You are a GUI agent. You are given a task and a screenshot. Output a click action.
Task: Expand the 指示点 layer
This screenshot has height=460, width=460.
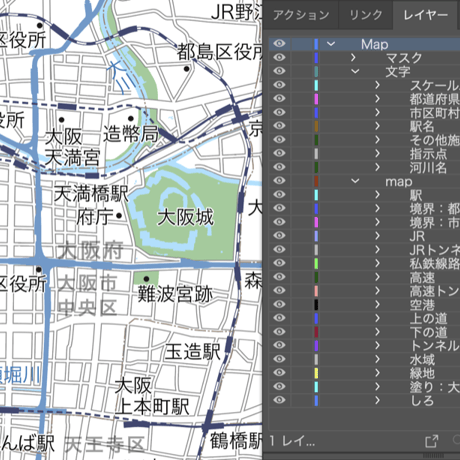point(377,153)
